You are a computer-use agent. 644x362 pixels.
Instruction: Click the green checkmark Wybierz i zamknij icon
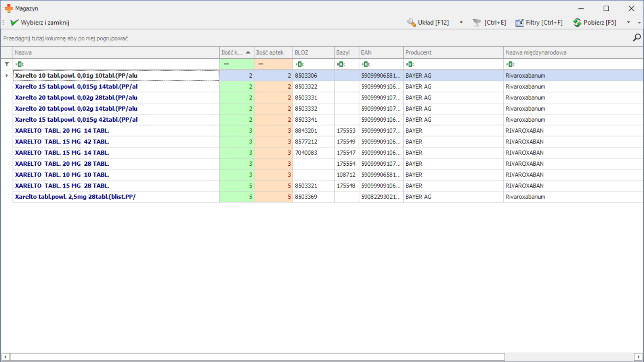pos(14,23)
